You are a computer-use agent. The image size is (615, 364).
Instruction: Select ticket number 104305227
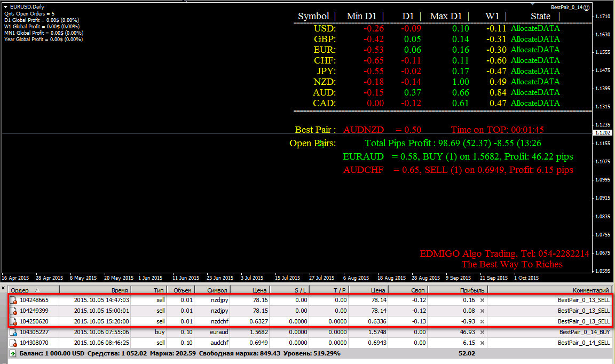click(34, 332)
